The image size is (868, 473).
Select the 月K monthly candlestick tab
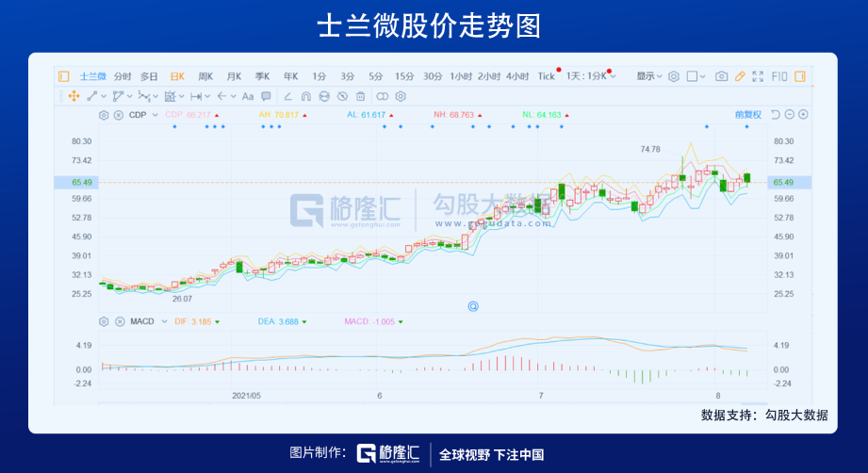tap(234, 76)
